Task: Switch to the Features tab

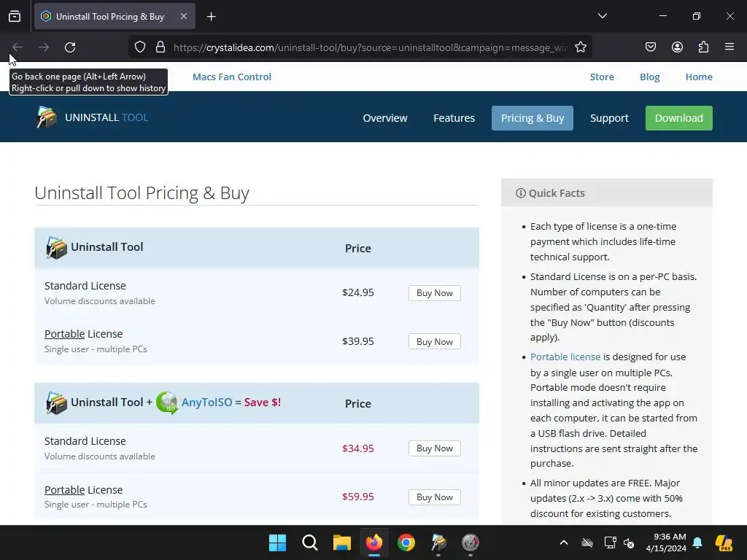Action: (454, 118)
